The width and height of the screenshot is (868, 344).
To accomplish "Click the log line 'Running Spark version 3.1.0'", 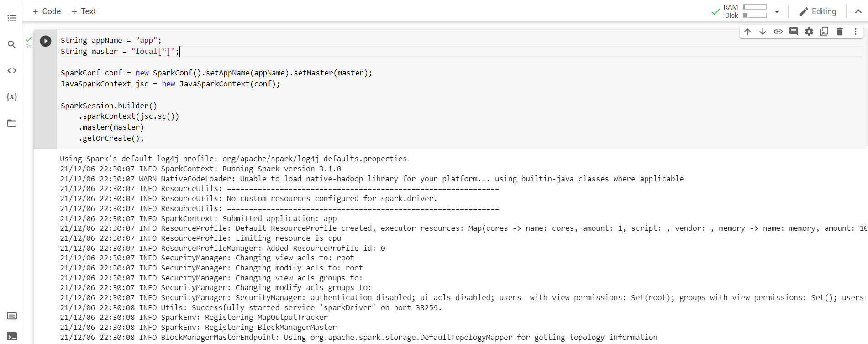I will click(200, 169).
